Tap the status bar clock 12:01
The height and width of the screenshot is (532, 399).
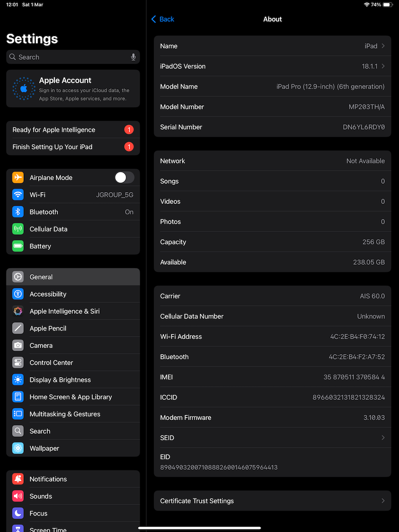(12, 5)
